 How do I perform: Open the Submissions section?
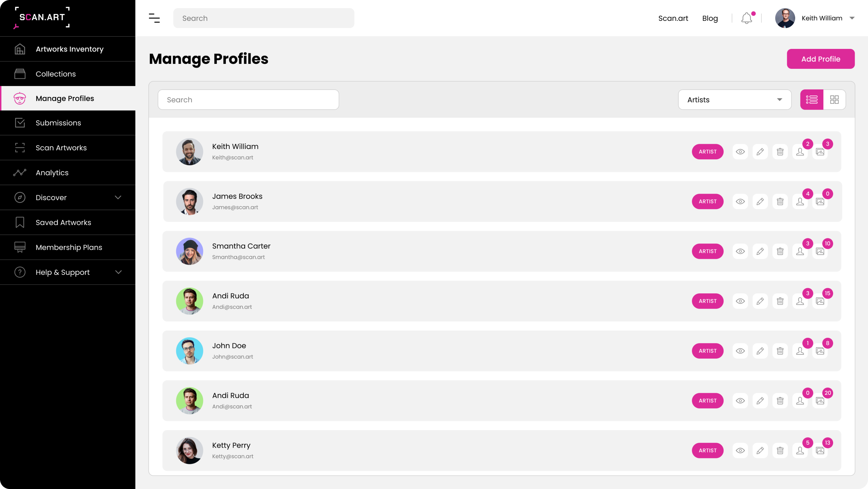[x=58, y=123]
